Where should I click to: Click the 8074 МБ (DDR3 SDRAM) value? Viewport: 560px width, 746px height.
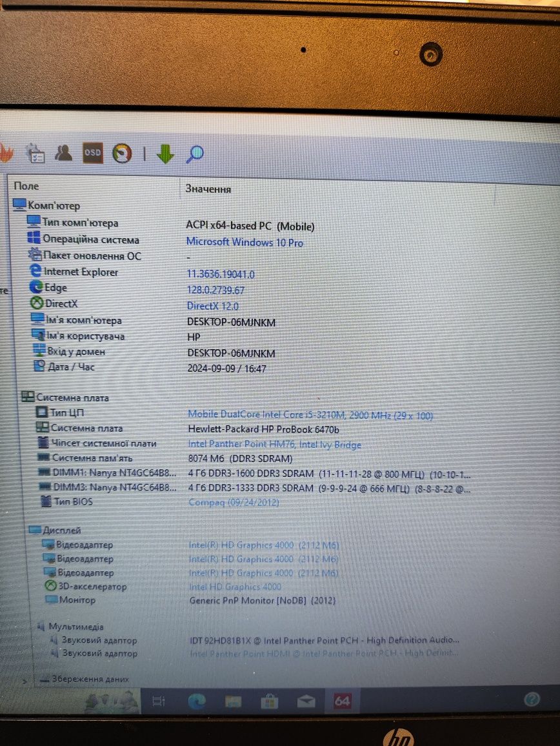pos(240,459)
